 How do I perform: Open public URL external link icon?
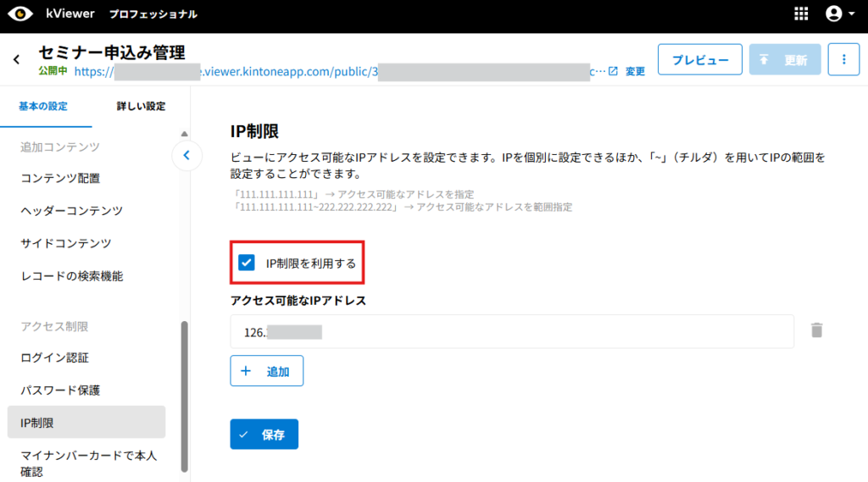[x=614, y=71]
